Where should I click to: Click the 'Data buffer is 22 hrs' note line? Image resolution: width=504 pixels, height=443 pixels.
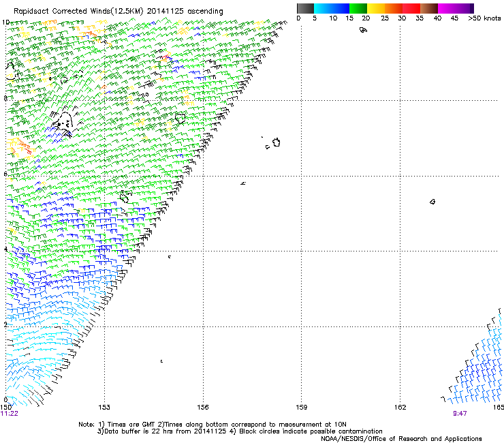pyautogui.click(x=240, y=431)
